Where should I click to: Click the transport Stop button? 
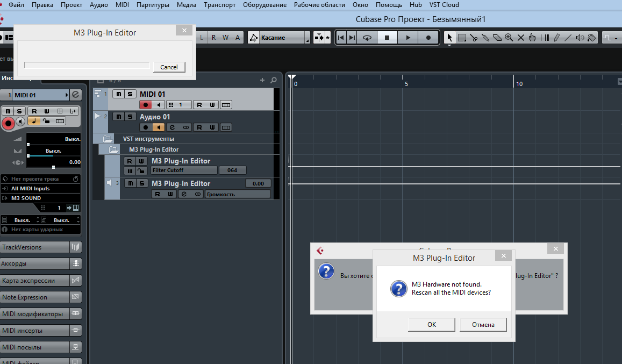coord(387,38)
